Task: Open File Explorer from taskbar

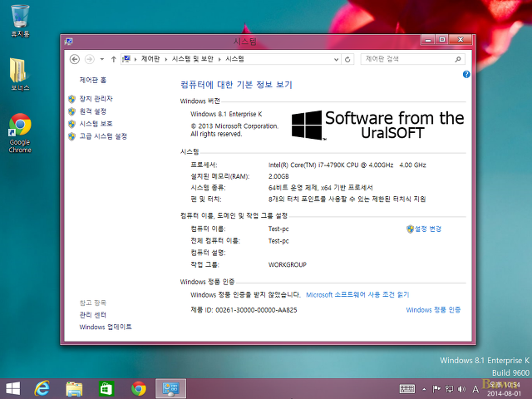Action: point(74,388)
